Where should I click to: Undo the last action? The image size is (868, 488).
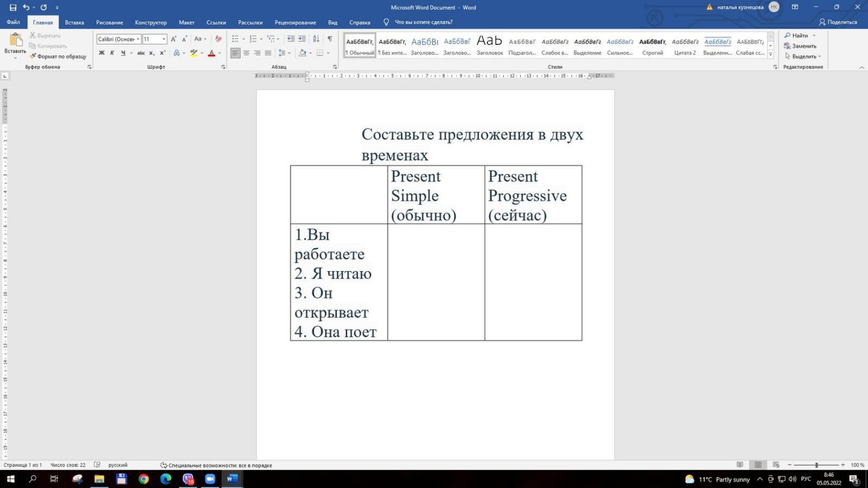click(25, 8)
